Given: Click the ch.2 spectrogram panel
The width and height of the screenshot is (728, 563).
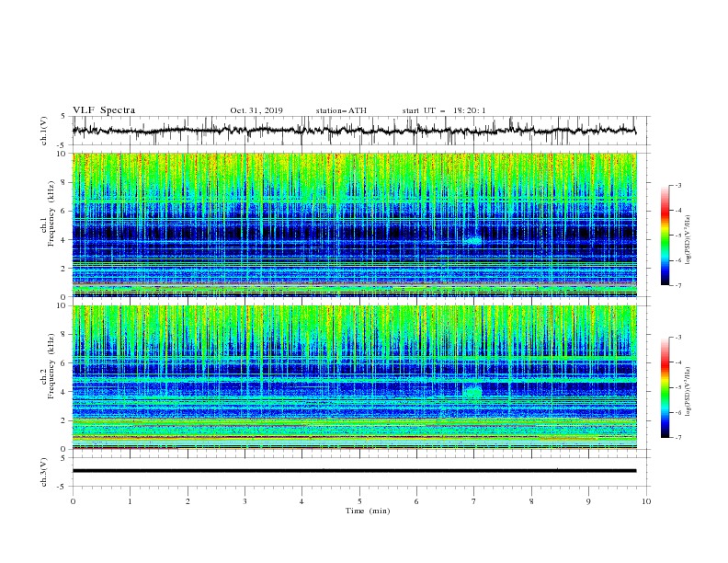Looking at the screenshot, I should click(354, 377).
